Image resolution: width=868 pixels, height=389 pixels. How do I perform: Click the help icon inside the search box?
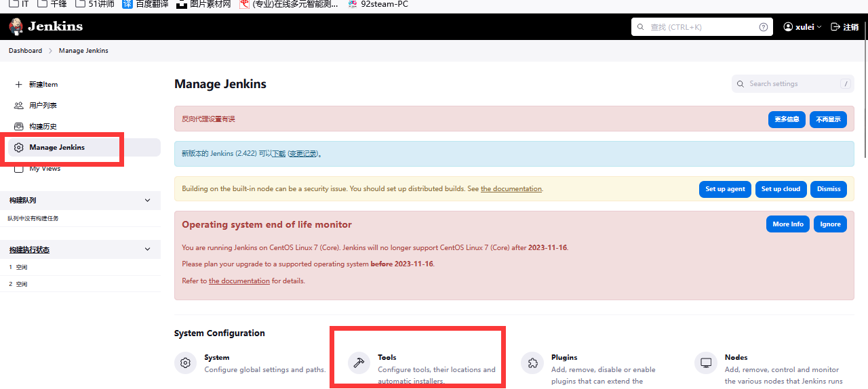(764, 27)
